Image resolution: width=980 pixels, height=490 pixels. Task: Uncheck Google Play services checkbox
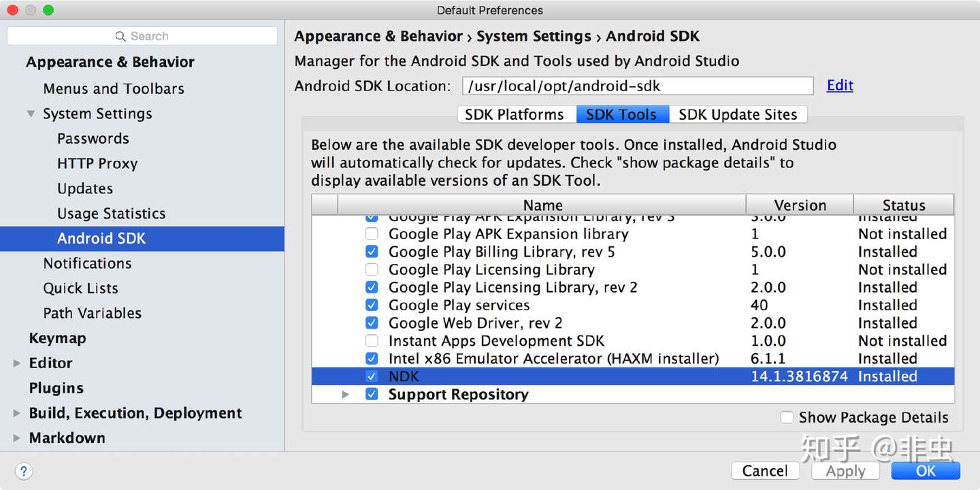tap(372, 305)
